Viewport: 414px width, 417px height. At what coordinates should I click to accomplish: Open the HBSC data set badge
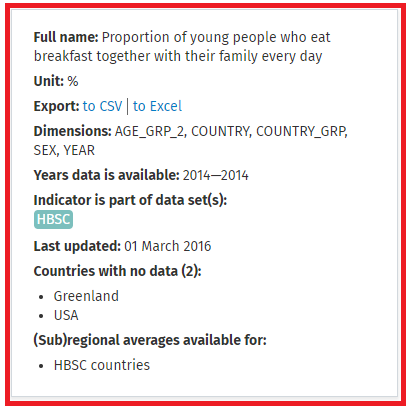coord(53,219)
